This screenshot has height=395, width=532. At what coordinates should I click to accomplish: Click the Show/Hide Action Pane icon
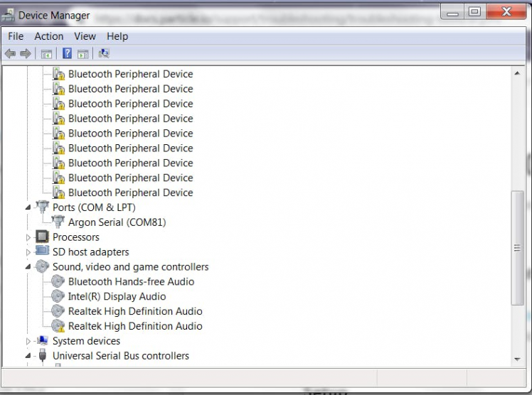pos(83,54)
